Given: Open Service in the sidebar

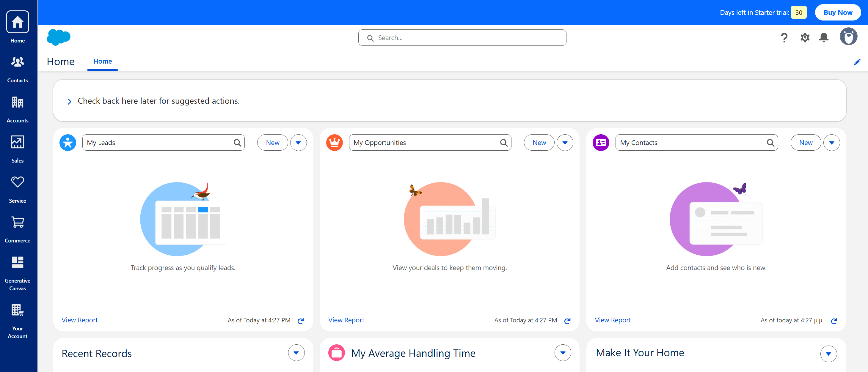Looking at the screenshot, I should point(18,190).
